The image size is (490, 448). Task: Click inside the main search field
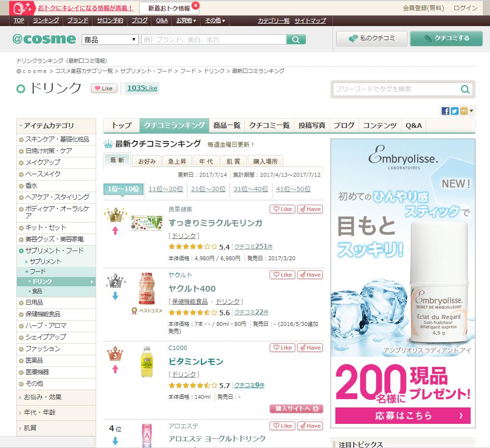coord(214,40)
